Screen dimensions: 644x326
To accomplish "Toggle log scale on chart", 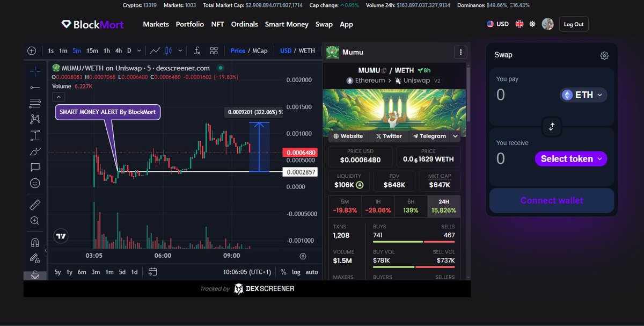I will click(296, 272).
